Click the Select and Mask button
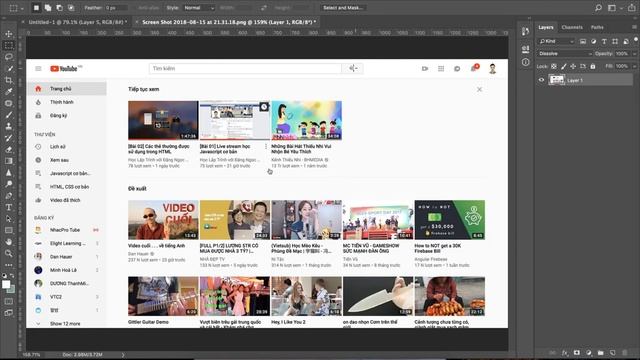This screenshot has height=360, width=640. click(343, 8)
